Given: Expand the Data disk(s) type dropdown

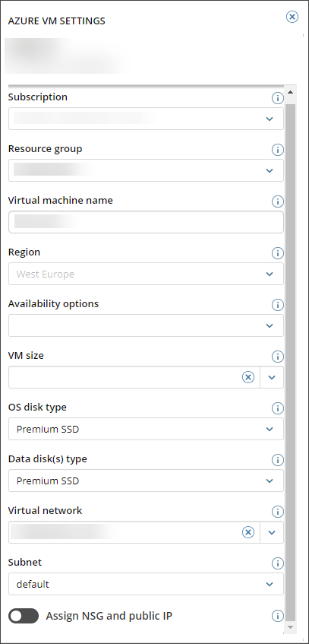Looking at the screenshot, I should 146,481.
